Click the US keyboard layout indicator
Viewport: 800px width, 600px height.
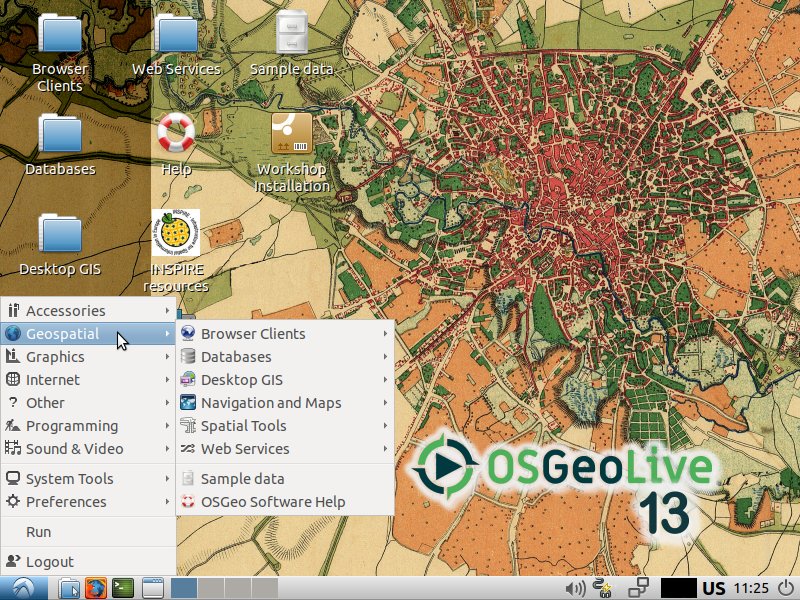point(714,588)
